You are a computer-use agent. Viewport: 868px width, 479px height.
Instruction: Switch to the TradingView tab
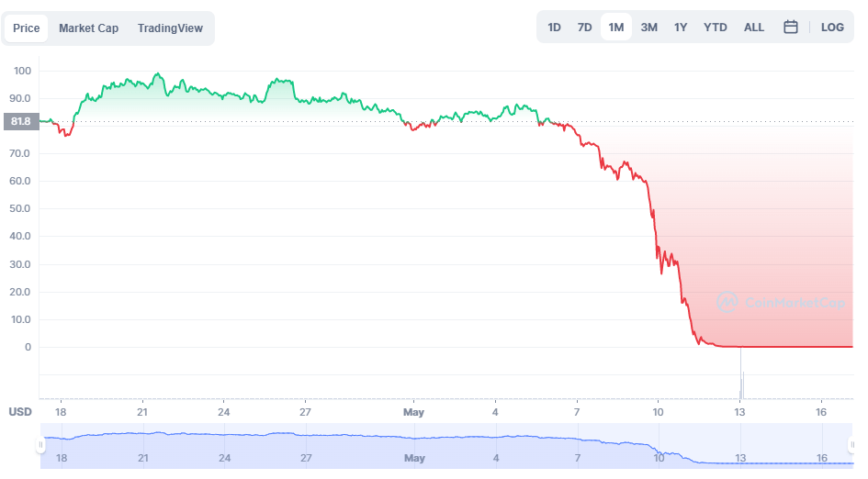click(x=170, y=28)
